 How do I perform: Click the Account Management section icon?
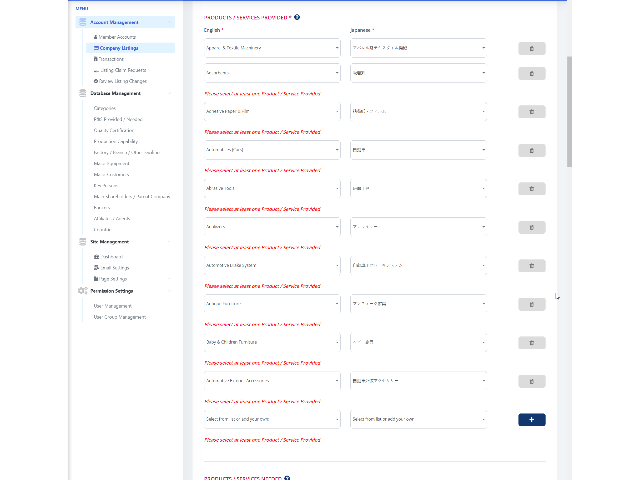(x=82, y=22)
